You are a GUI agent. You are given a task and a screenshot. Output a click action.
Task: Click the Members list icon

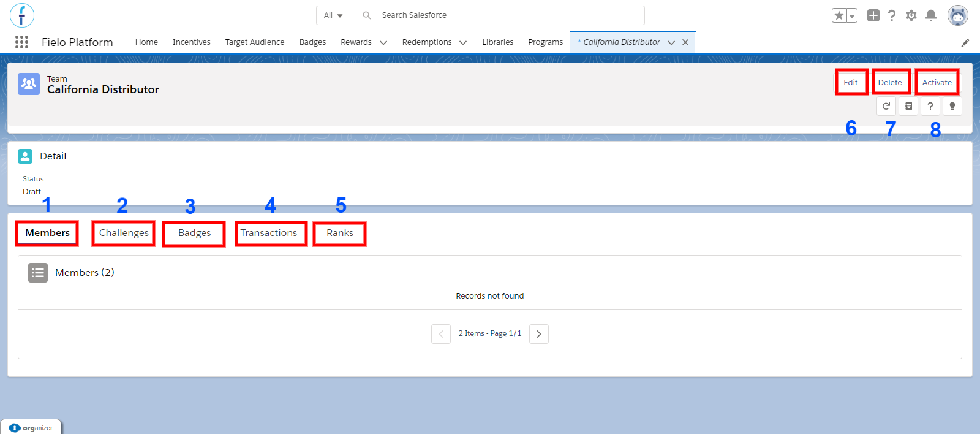pyautogui.click(x=38, y=273)
